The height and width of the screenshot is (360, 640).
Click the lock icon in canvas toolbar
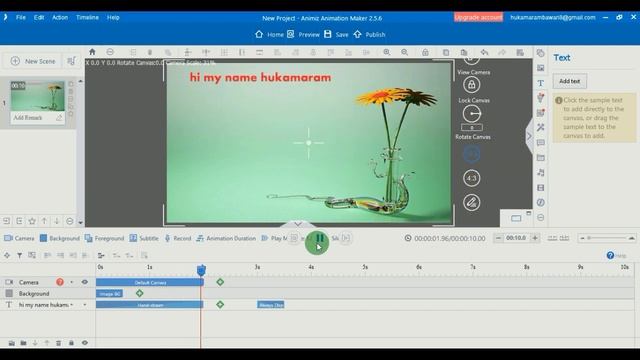(425, 52)
